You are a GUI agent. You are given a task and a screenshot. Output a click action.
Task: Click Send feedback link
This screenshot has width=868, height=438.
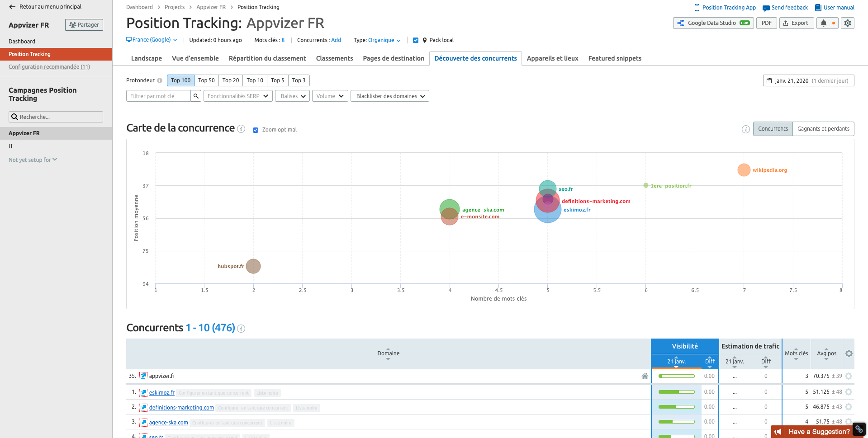(x=785, y=8)
